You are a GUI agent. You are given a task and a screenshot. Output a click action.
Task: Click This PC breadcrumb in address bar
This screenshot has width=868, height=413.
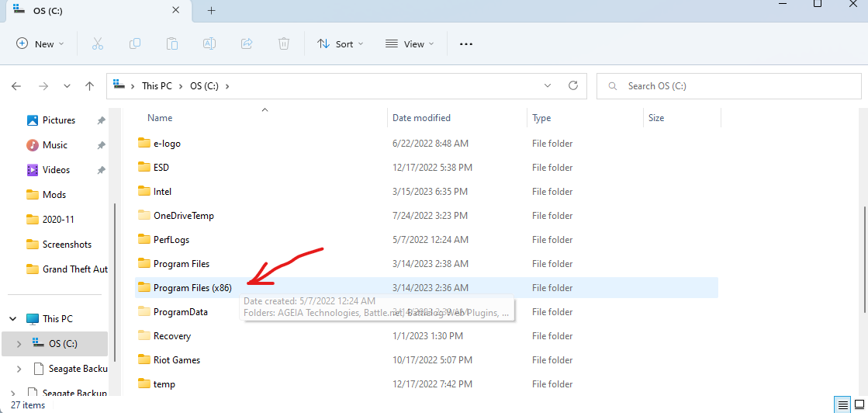point(157,86)
